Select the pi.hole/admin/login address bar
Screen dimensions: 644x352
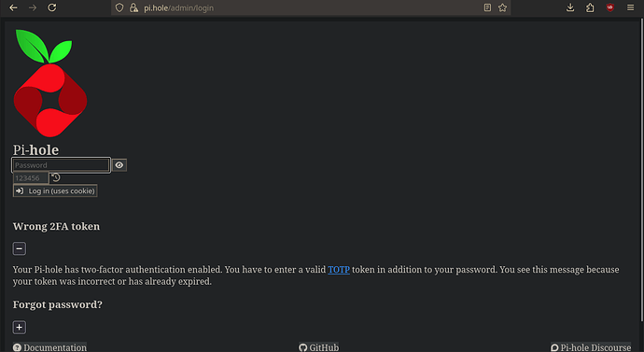click(x=310, y=7)
